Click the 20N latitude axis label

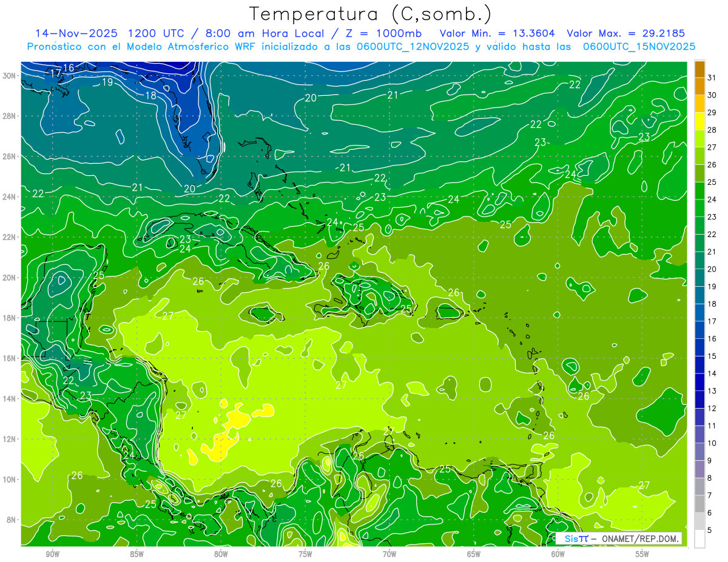click(10, 278)
